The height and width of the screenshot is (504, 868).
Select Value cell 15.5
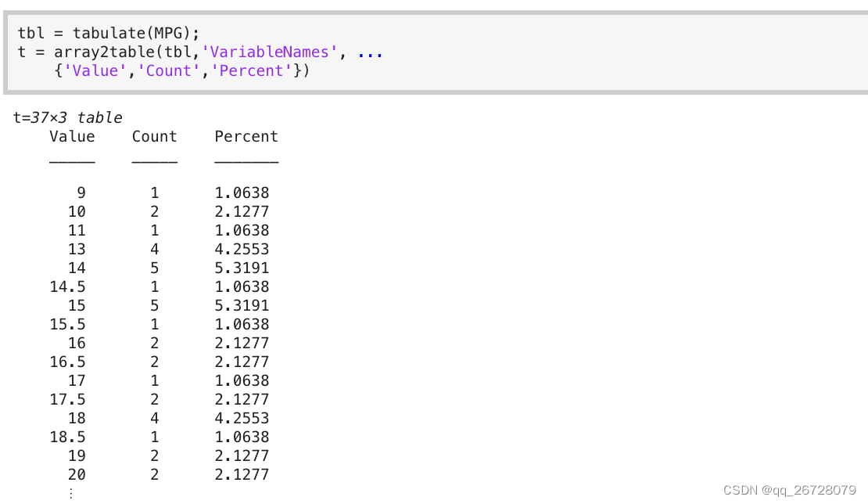(x=67, y=325)
